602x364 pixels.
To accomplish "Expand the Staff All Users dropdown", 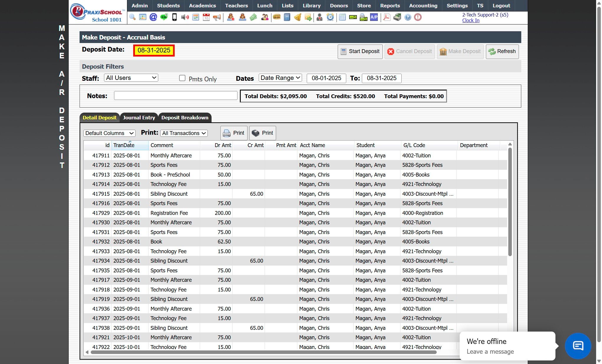I will pyautogui.click(x=131, y=78).
